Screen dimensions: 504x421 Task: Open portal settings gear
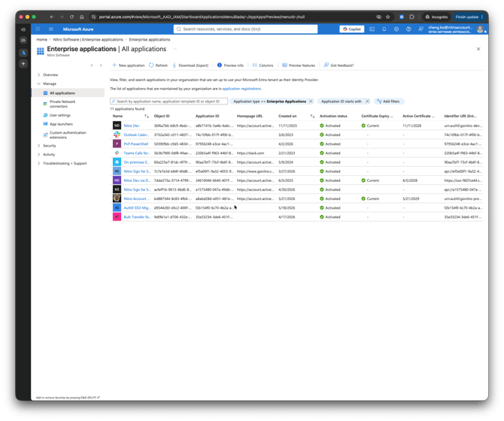(396, 29)
